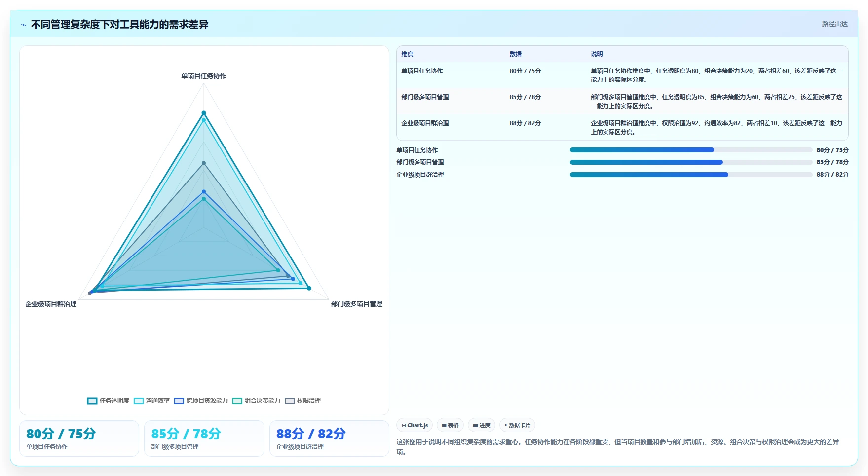868x476 pixels.
Task: Click table value 80分 / 75分
Action: pos(525,71)
